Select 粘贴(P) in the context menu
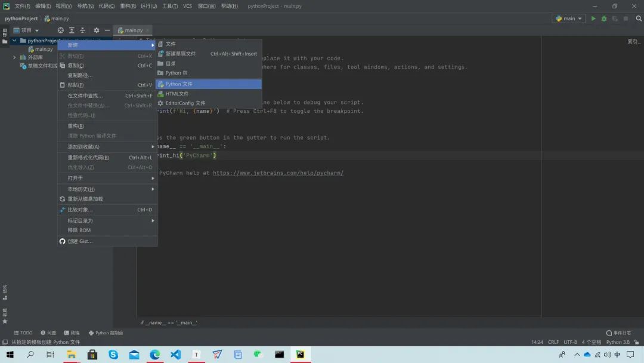 click(x=107, y=85)
